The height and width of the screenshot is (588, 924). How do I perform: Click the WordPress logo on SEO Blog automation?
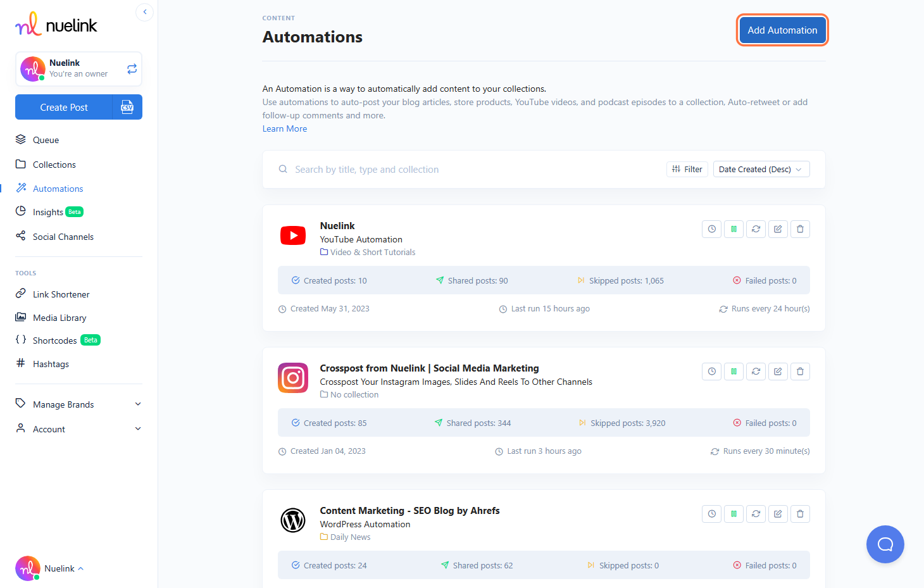[293, 520]
